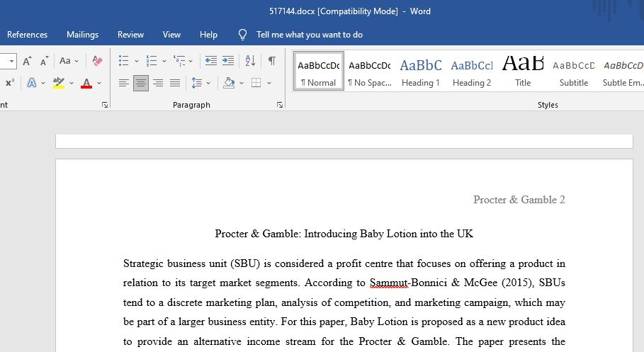
Task: Apply the Title style
Action: (523, 71)
